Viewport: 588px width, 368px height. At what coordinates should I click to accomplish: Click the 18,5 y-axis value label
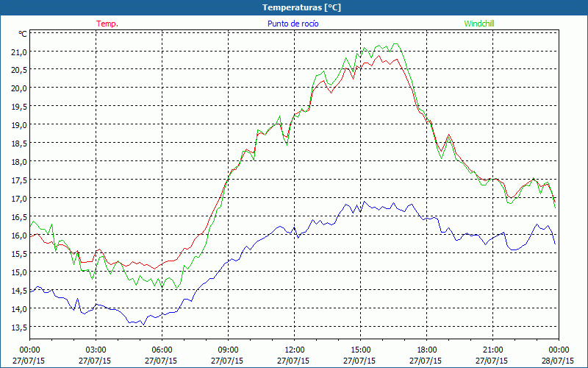(x=17, y=144)
